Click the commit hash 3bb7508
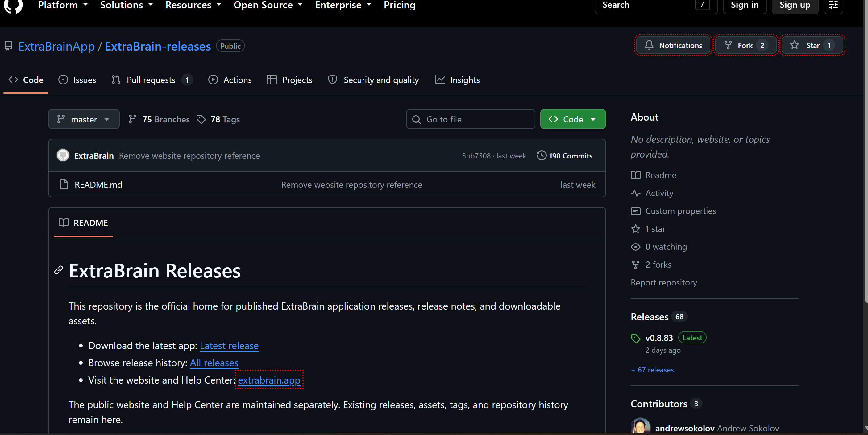 (x=476, y=156)
